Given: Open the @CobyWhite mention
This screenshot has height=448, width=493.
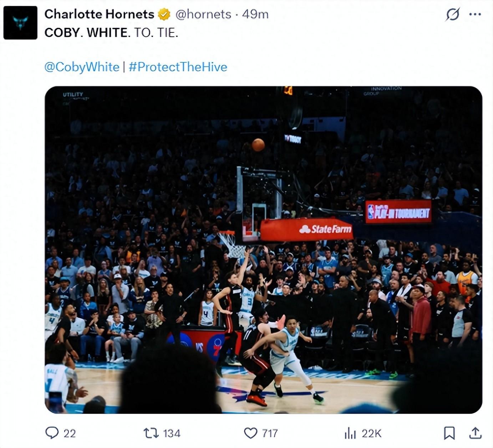Looking at the screenshot, I should click(82, 67).
